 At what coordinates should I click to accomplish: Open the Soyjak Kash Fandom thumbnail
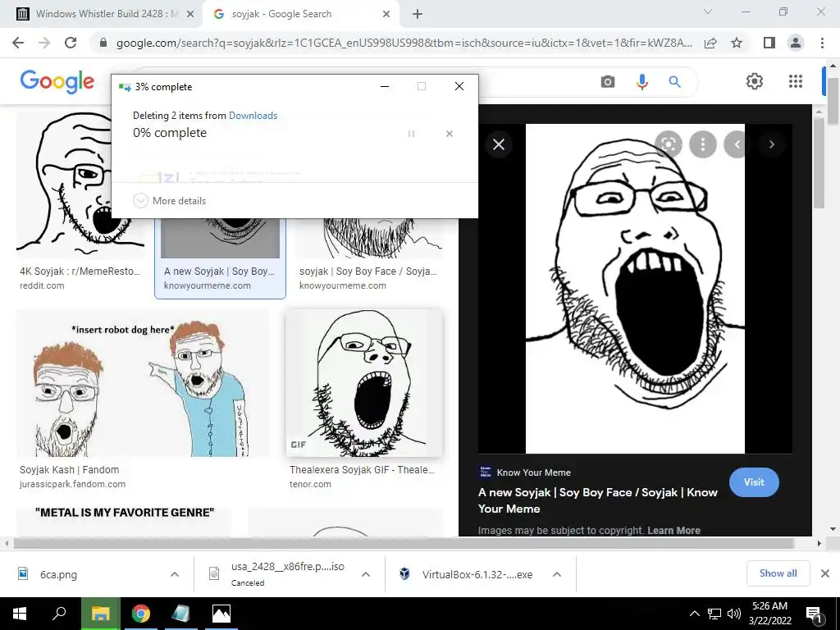coord(143,384)
